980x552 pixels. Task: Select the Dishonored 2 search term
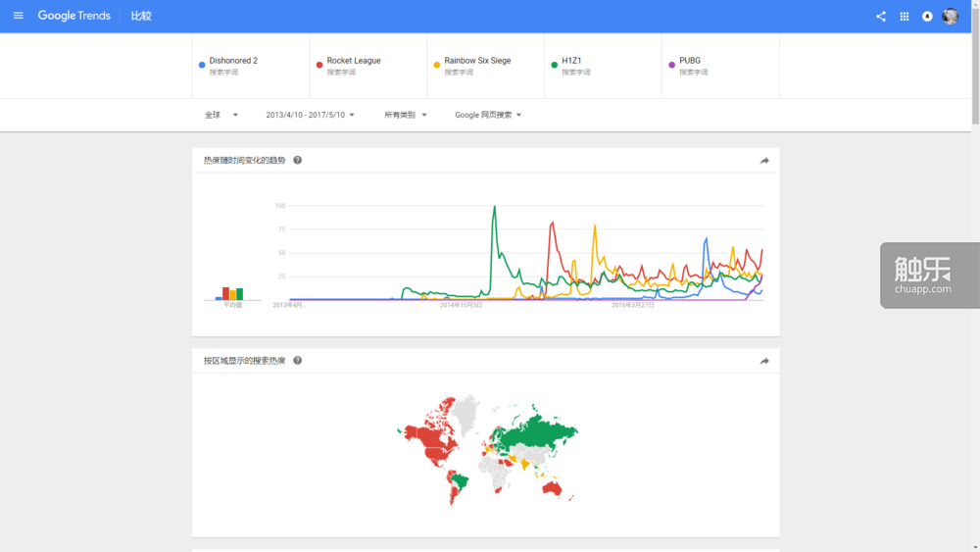233,61
